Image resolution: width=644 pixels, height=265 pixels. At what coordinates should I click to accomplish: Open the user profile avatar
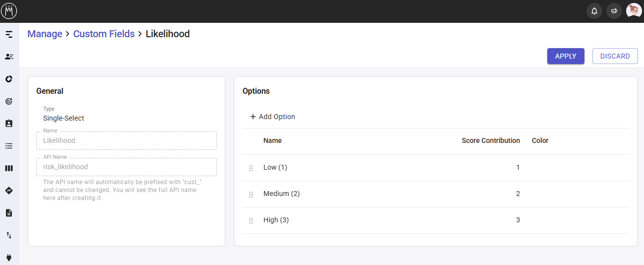634,11
